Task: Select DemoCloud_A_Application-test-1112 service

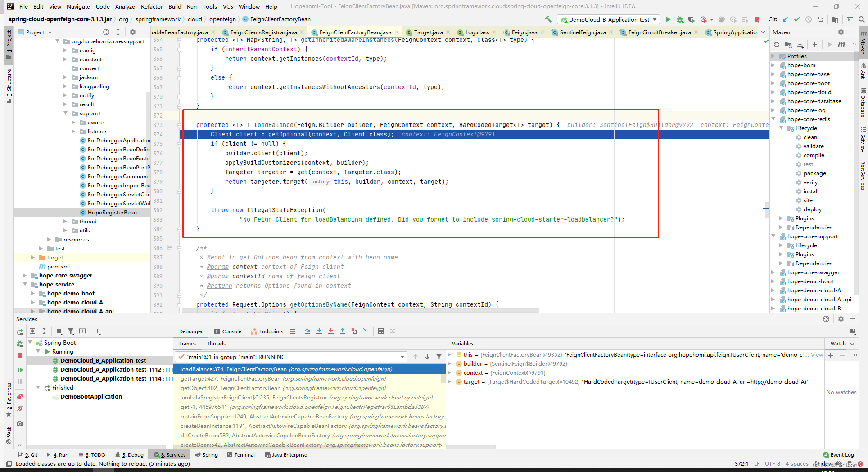Action: 111,370
